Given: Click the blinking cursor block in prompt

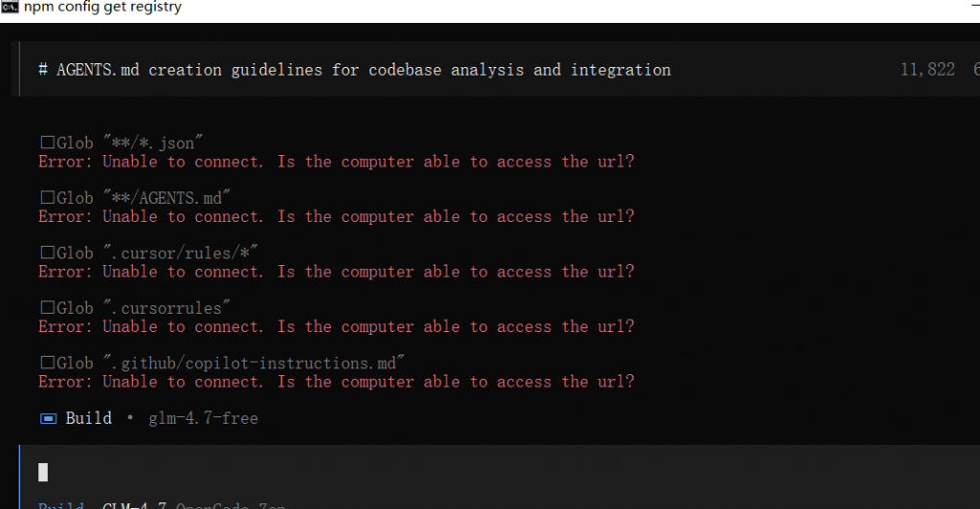Looking at the screenshot, I should [43, 472].
